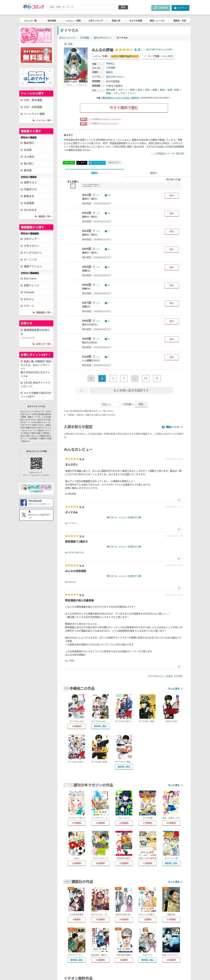Open 無料漫画 nav menu
The image size is (210, 980).
click(52, 21)
